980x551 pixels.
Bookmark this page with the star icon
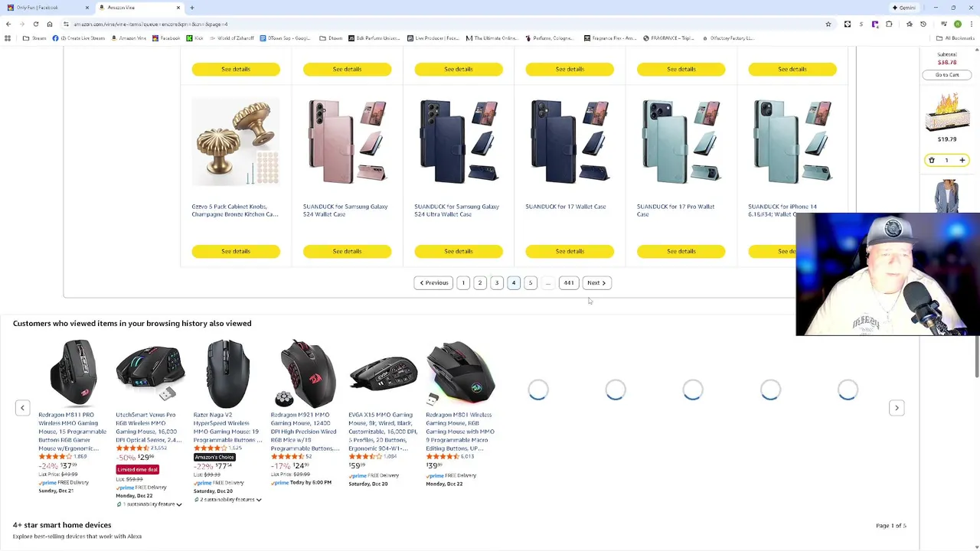(828, 24)
